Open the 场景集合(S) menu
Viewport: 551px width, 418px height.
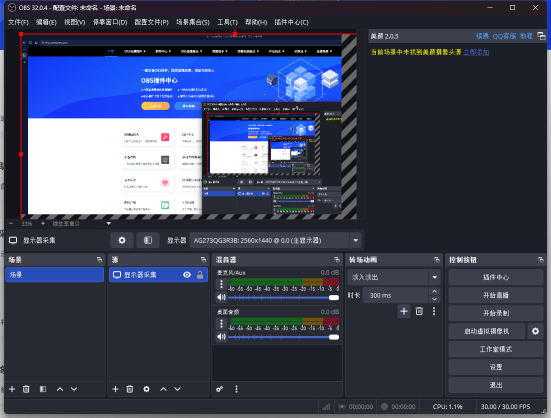pos(193,22)
